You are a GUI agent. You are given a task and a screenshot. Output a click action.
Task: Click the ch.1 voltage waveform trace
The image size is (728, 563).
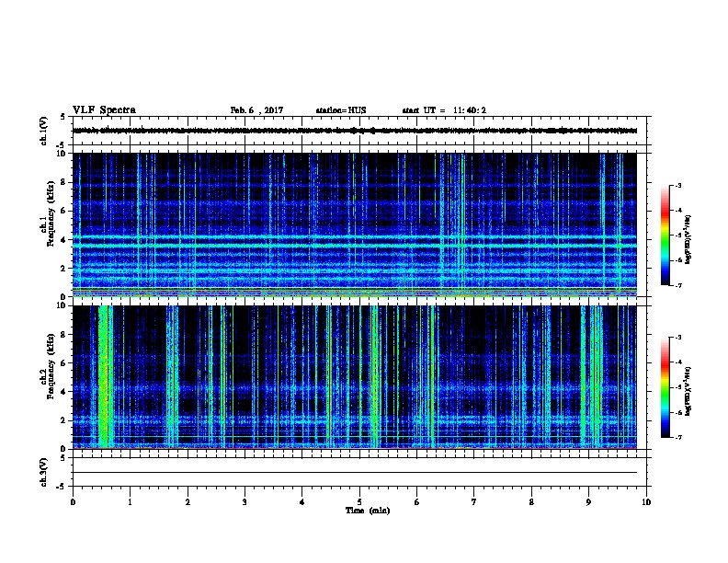click(355, 131)
